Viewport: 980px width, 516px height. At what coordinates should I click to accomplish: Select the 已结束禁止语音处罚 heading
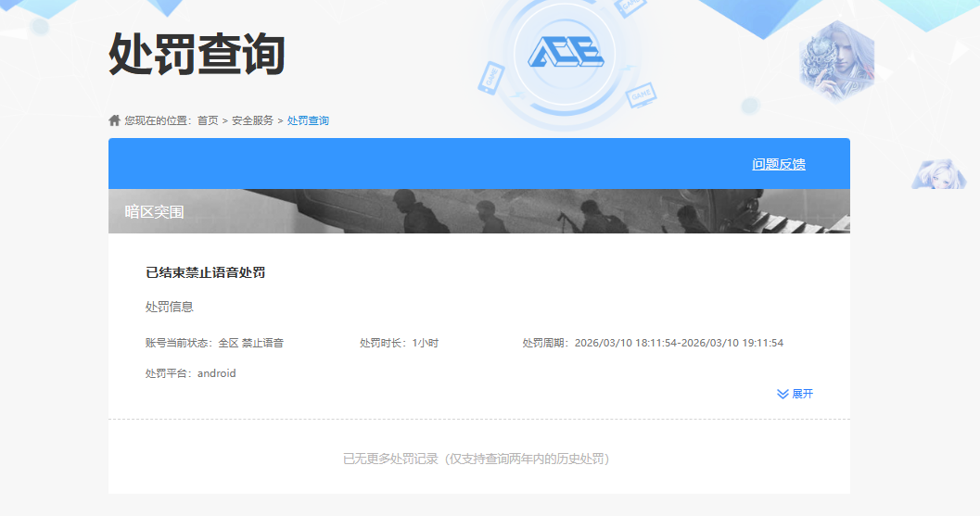(x=205, y=272)
